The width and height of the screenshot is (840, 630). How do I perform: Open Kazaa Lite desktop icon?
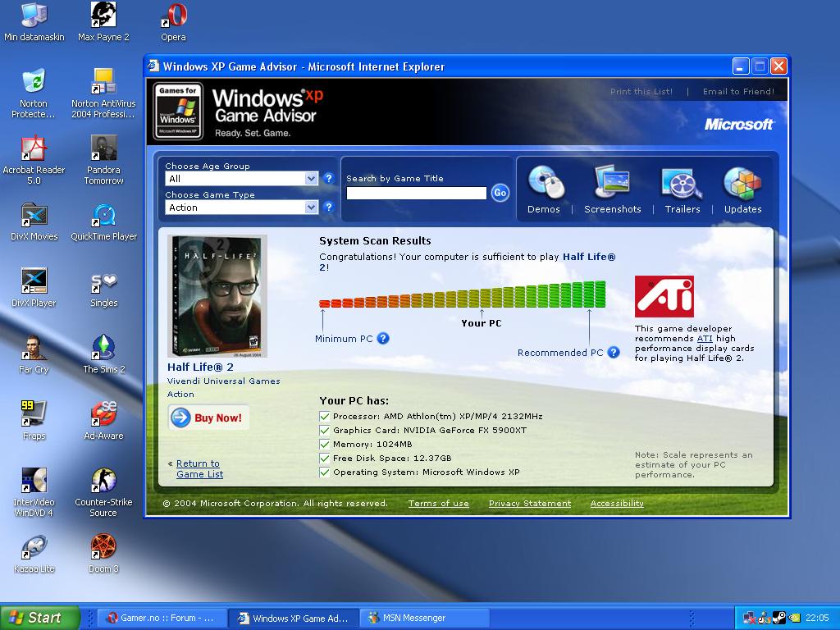34,554
